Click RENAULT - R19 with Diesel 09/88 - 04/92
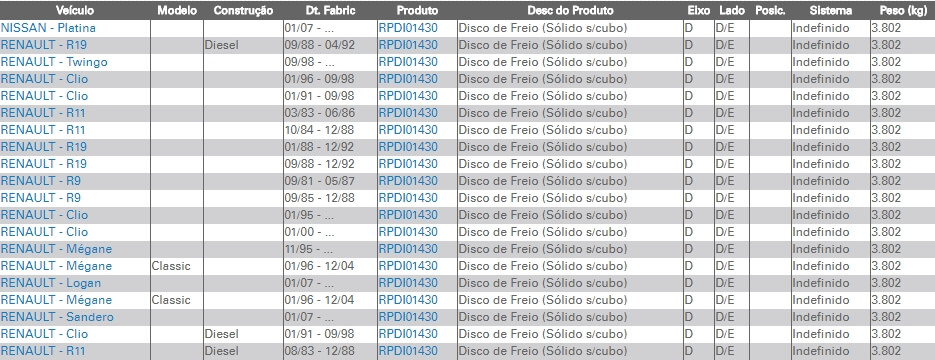 44,45
